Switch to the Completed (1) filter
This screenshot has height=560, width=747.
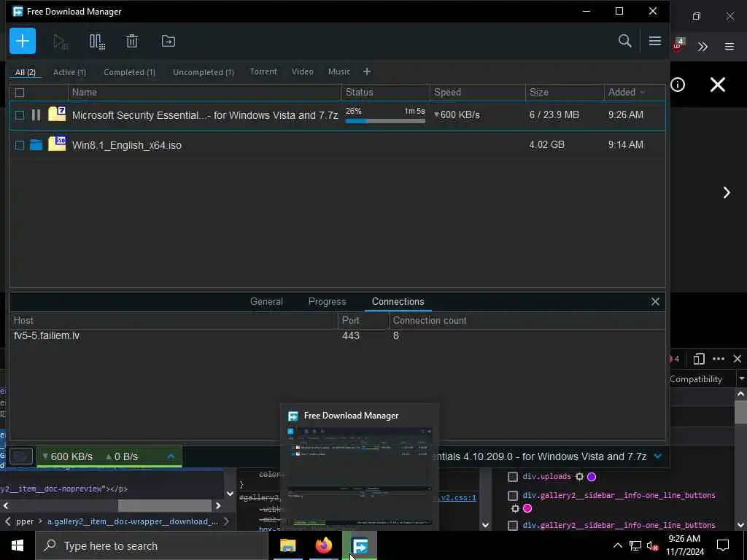[x=130, y=72]
